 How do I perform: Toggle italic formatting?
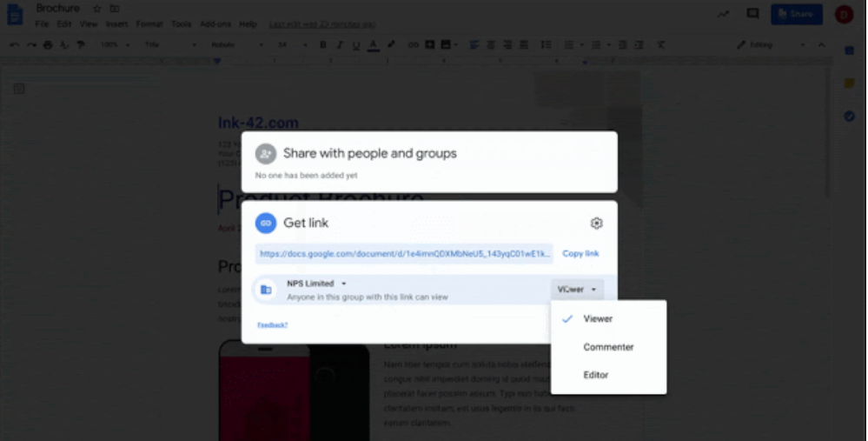pyautogui.click(x=340, y=45)
